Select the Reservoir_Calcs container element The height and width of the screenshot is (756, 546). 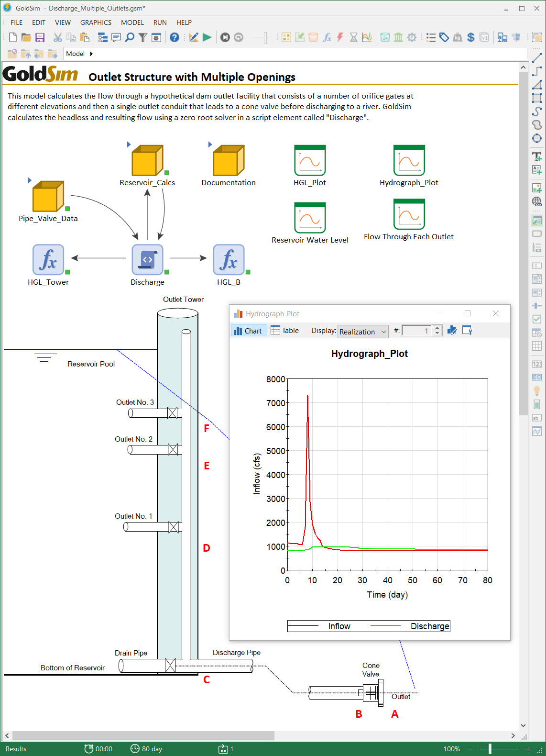pyautogui.click(x=147, y=161)
